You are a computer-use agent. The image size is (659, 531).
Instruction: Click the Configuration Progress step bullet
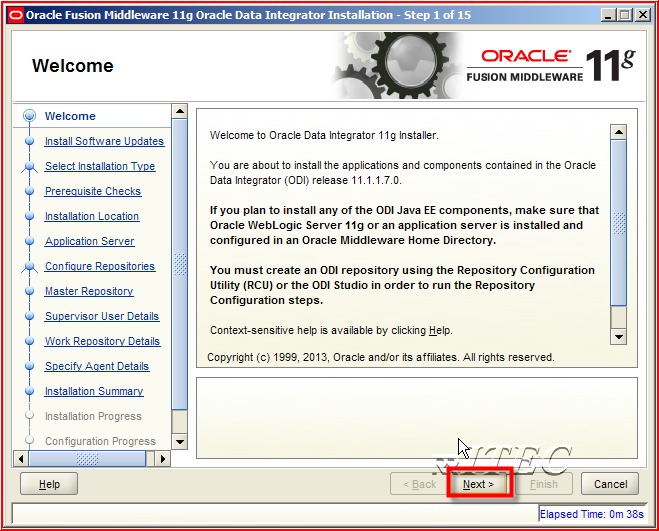[29, 440]
